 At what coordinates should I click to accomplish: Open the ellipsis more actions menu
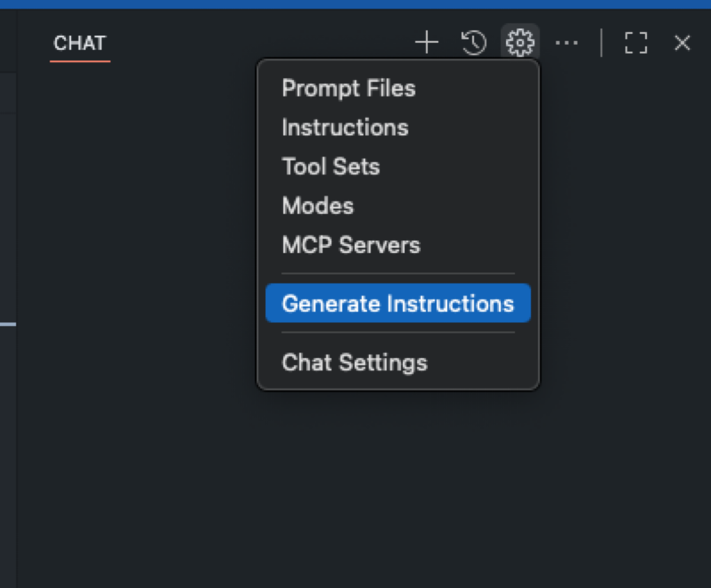coord(567,43)
